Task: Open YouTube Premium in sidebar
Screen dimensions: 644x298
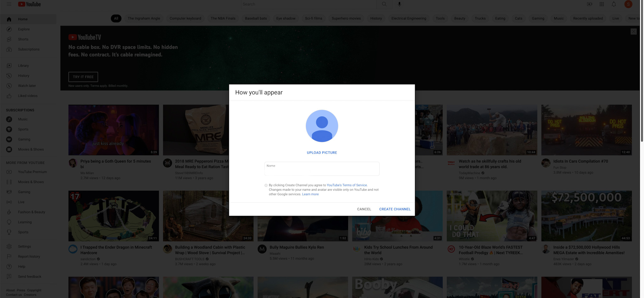Action: [x=28, y=172]
